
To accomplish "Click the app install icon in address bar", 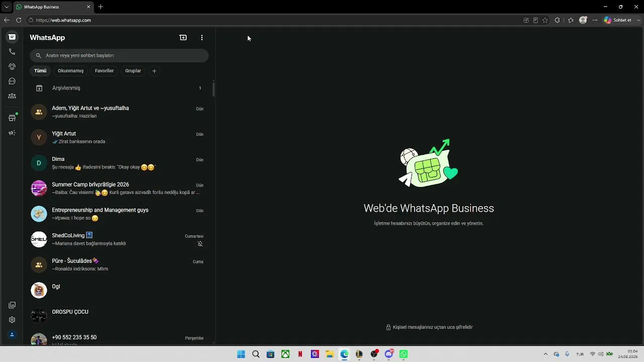I will (526, 20).
